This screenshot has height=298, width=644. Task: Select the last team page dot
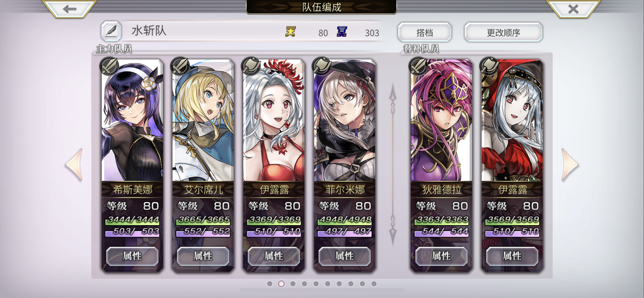(374, 283)
